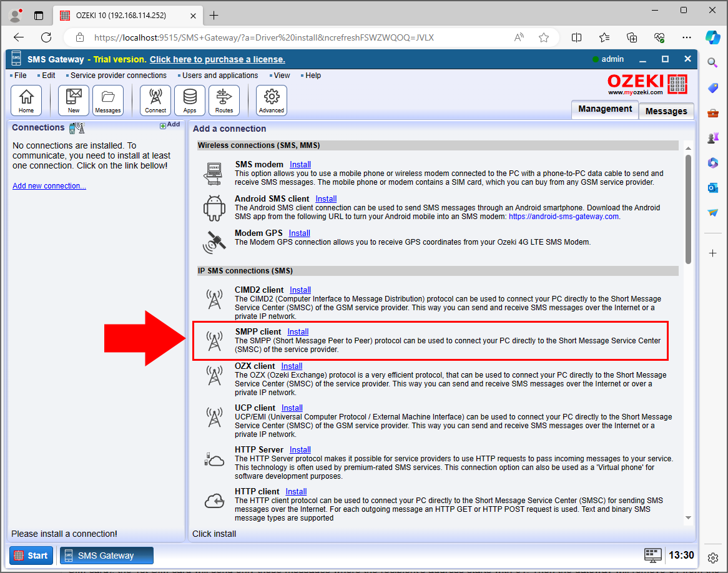
Task: Click Install next to Android SMS client
Action: pos(326,198)
